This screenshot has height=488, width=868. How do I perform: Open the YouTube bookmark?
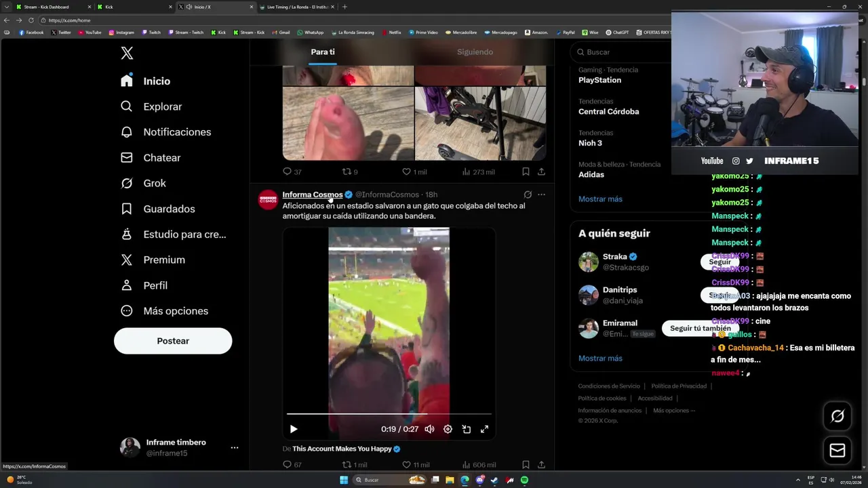tap(90, 33)
